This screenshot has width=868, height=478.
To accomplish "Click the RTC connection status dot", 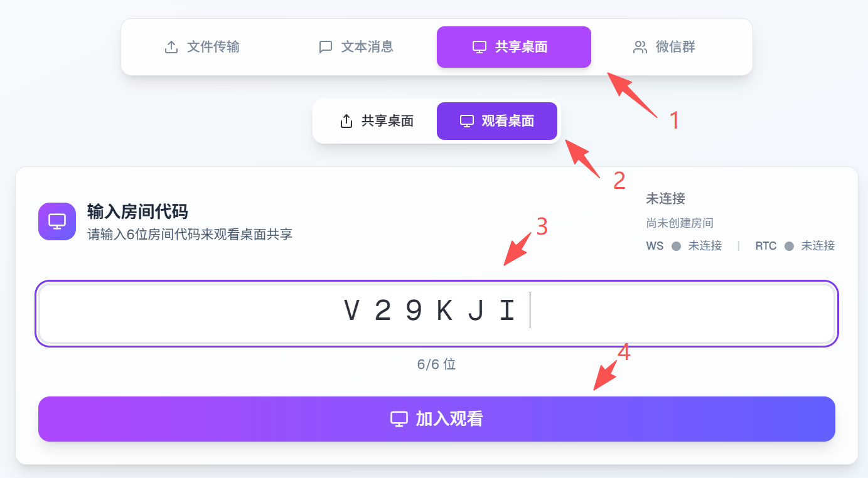I will pos(789,247).
